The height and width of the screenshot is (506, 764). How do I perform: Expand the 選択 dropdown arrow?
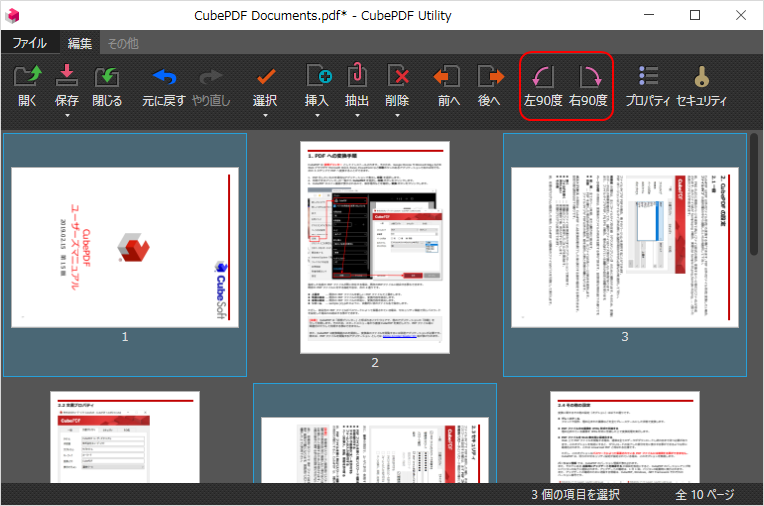pyautogui.click(x=266, y=116)
